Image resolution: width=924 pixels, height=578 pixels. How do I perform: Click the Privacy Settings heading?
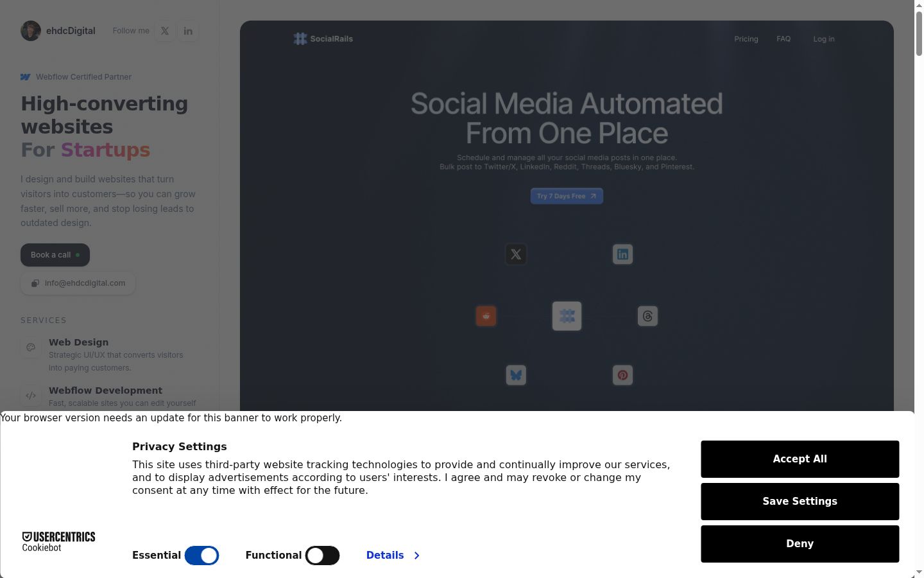180,446
